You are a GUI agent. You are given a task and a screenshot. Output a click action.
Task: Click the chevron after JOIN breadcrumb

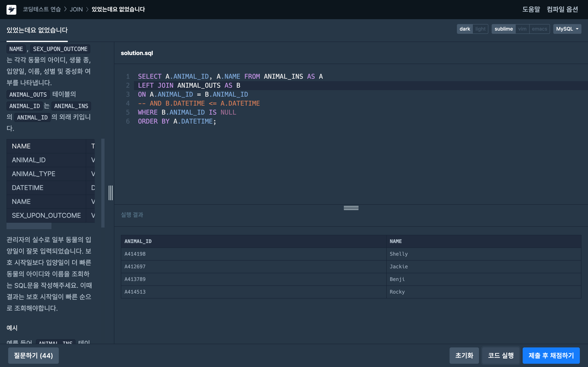point(87,9)
